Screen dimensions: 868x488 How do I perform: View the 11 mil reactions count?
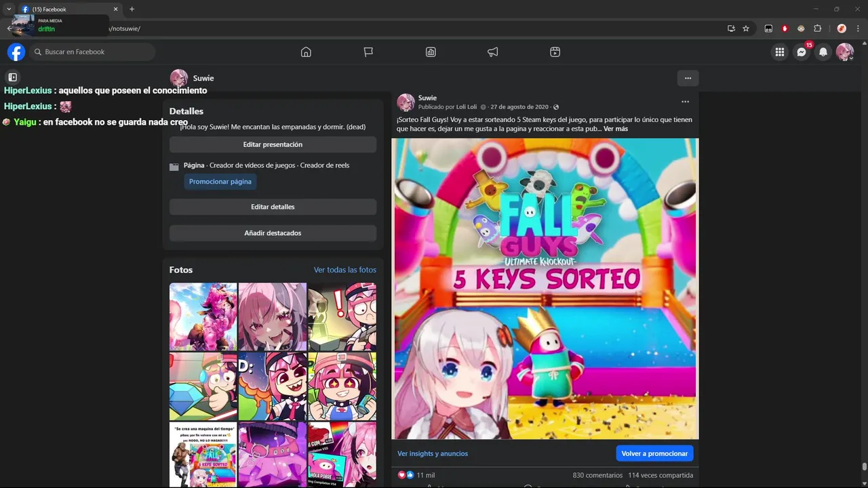coord(426,475)
